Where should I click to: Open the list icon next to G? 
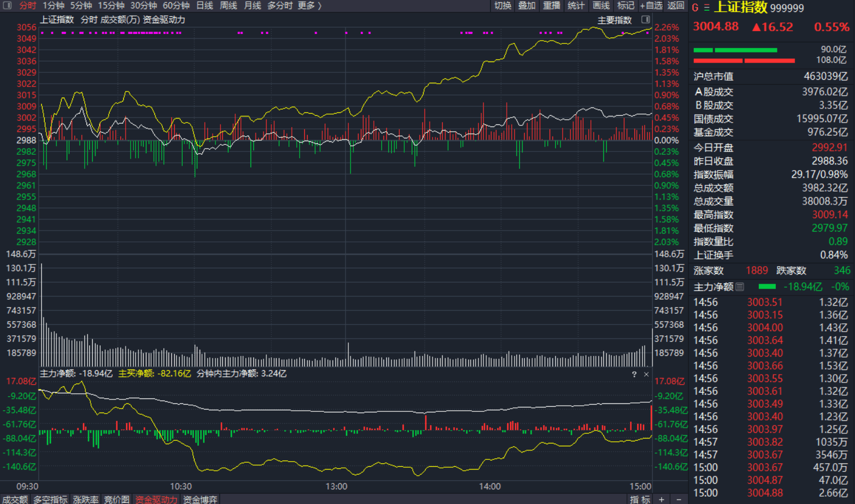706,8
